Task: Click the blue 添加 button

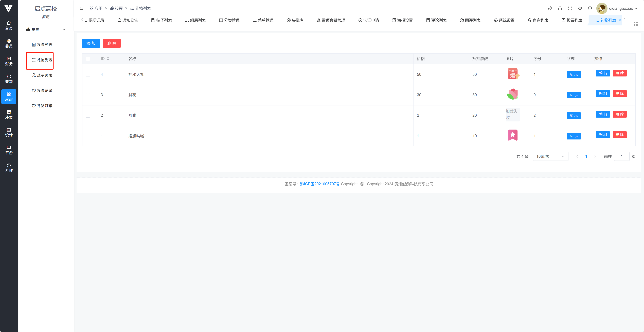Action: click(91, 43)
